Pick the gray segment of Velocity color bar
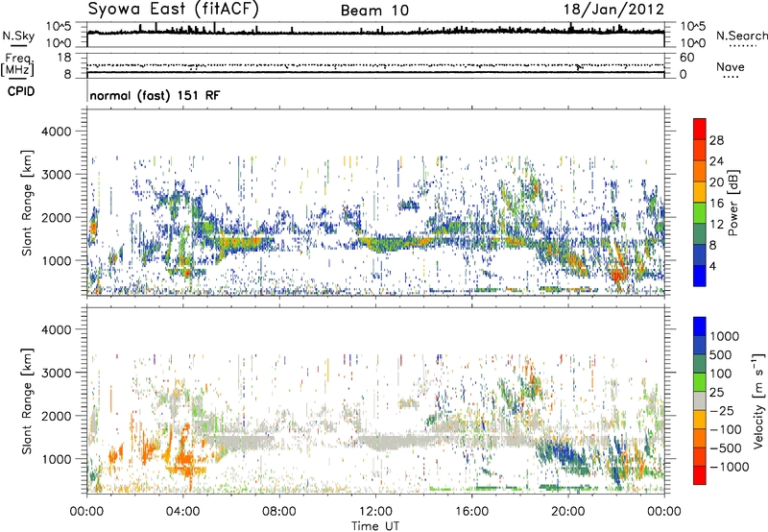 (x=700, y=400)
